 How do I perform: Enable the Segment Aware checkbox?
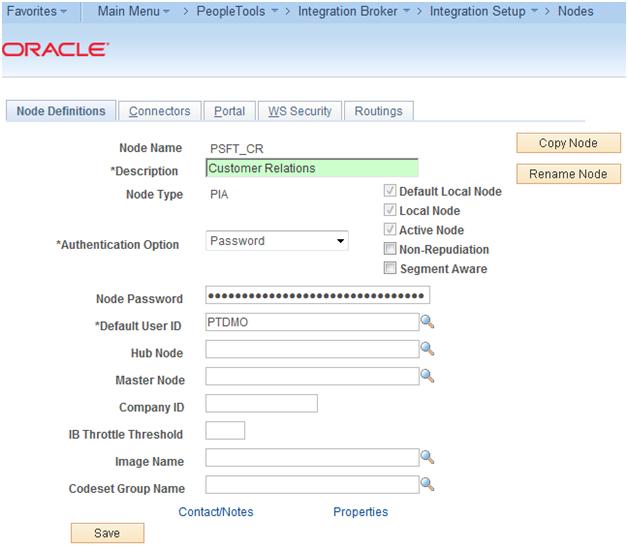point(390,267)
